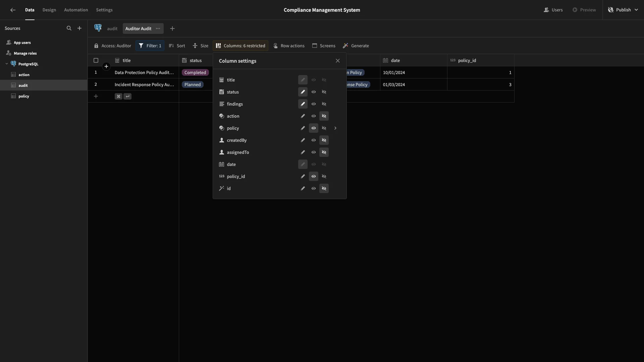The width and height of the screenshot is (644, 362).
Task: Hide the policy column
Action: pyautogui.click(x=324, y=128)
